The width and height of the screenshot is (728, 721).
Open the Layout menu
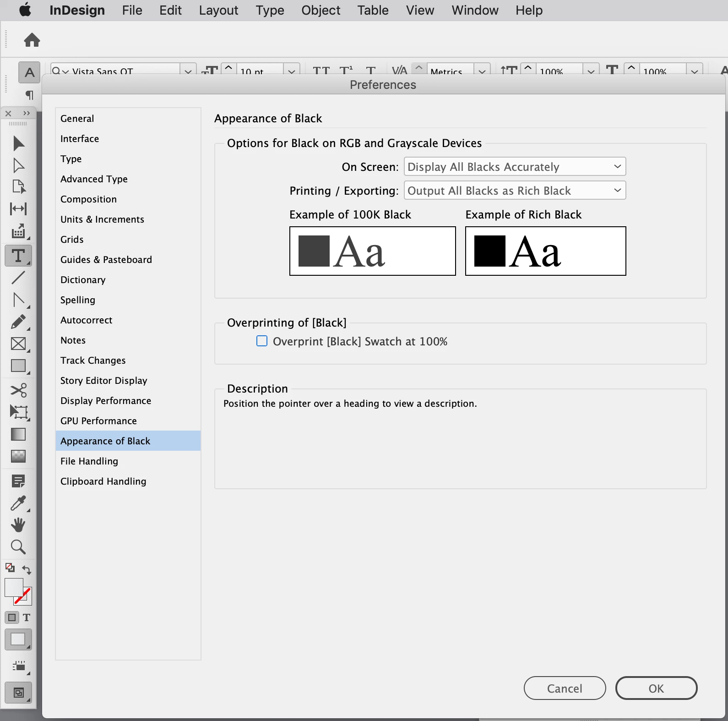coord(218,10)
